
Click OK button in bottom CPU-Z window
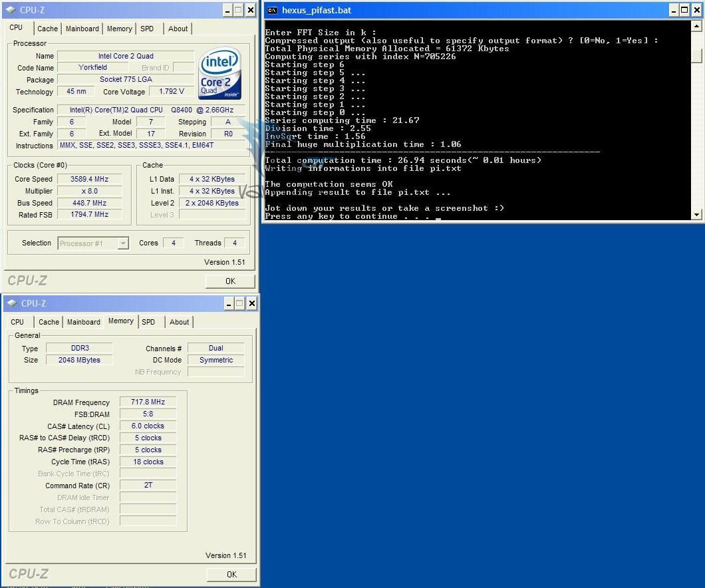231,574
